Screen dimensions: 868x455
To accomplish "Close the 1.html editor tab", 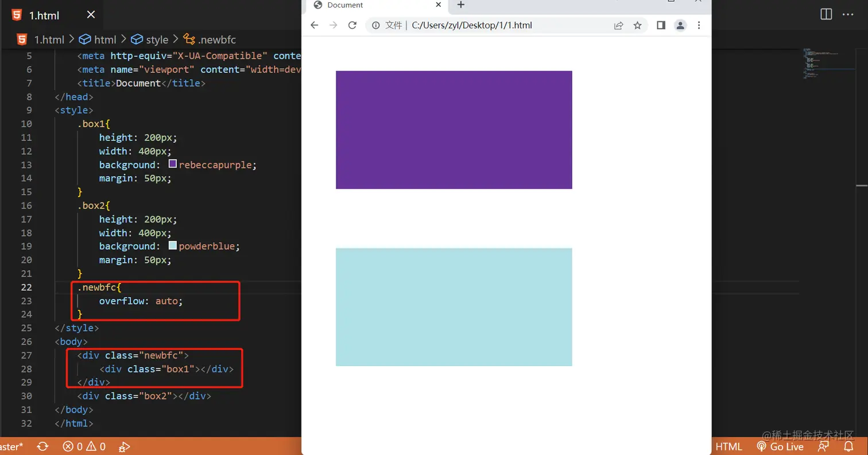I will click(91, 15).
